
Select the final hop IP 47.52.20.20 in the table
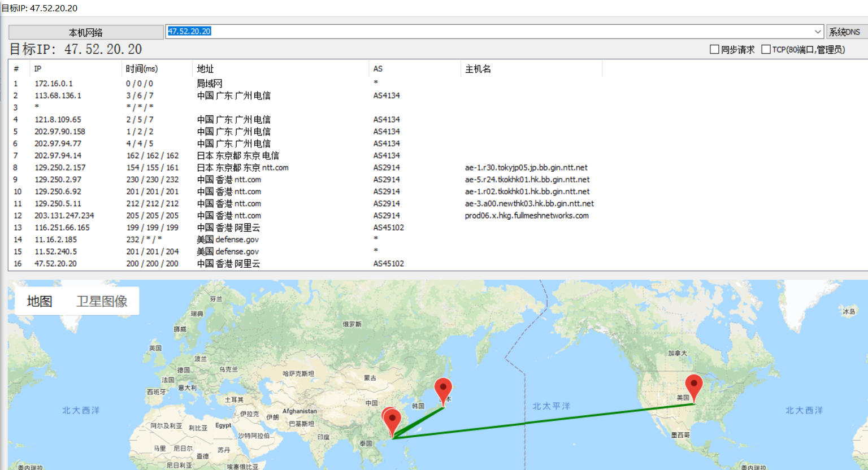56,264
